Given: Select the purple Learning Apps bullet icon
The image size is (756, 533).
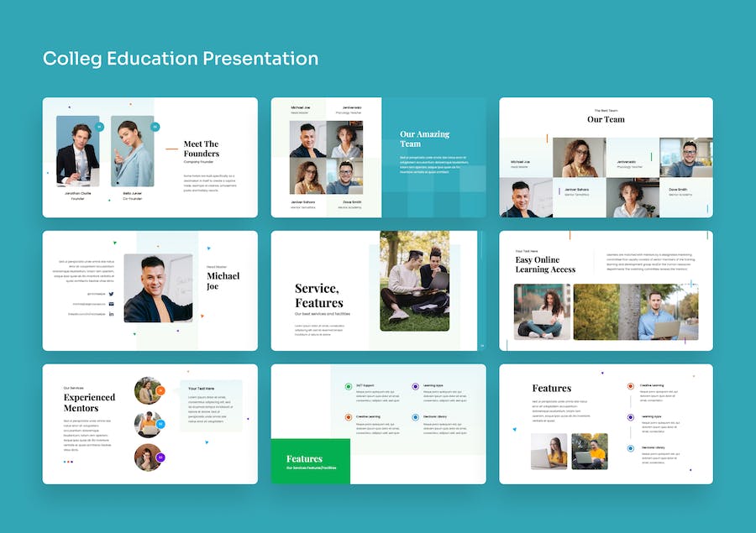Looking at the screenshot, I should point(416,386).
